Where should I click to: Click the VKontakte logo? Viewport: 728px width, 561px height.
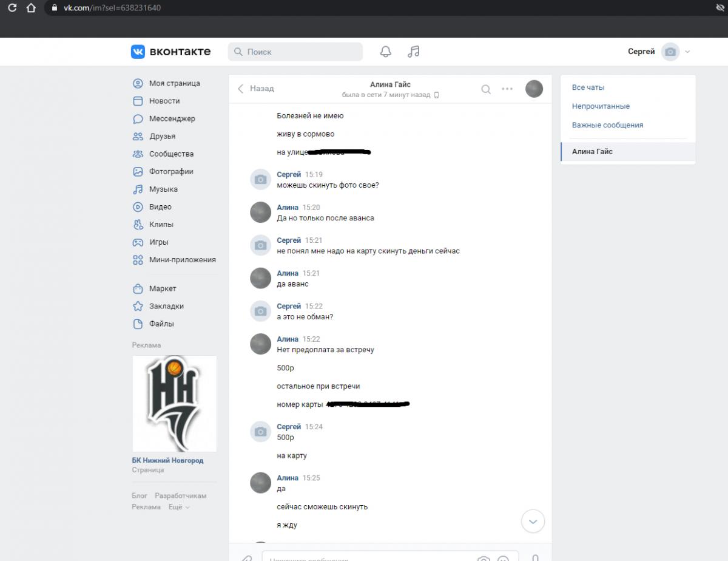tap(171, 52)
